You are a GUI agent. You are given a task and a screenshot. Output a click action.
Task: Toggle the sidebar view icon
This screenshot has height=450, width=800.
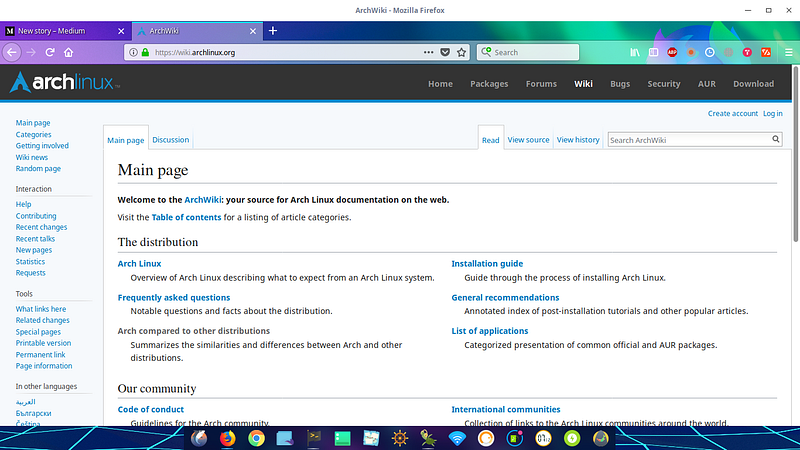[654, 52]
